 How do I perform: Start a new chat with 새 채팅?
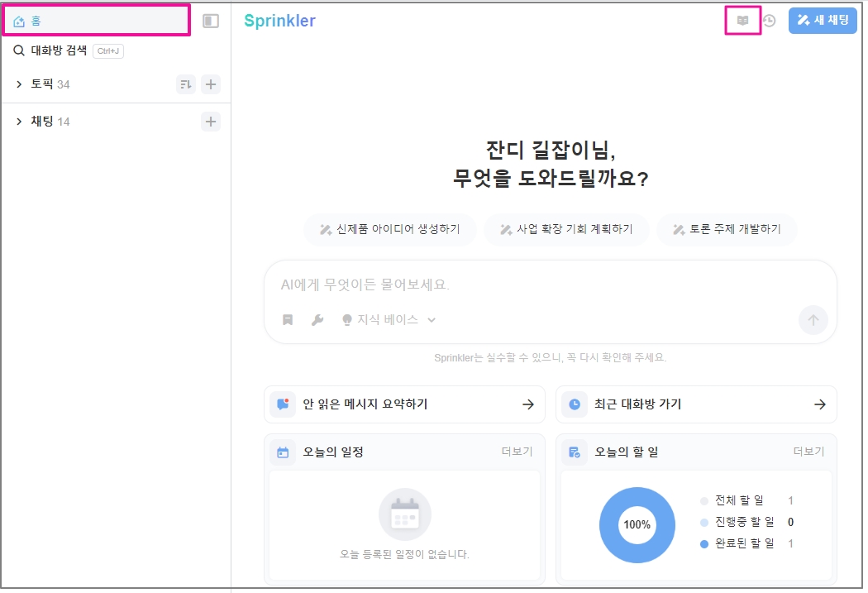(823, 21)
